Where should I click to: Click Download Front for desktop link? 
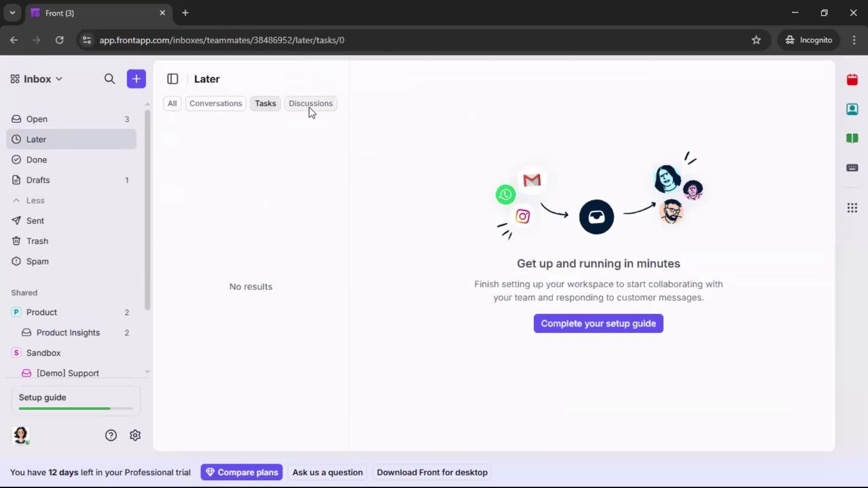coord(432,472)
